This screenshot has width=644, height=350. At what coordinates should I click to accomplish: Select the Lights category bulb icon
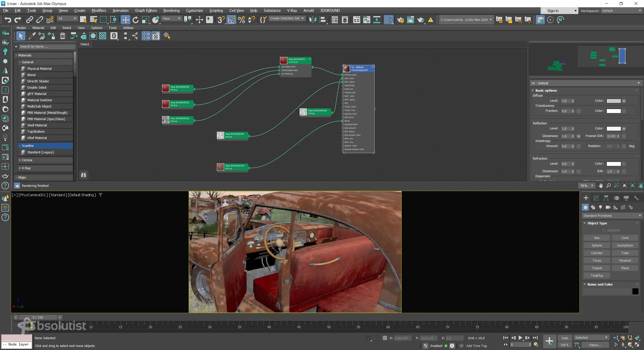[x=600, y=207]
